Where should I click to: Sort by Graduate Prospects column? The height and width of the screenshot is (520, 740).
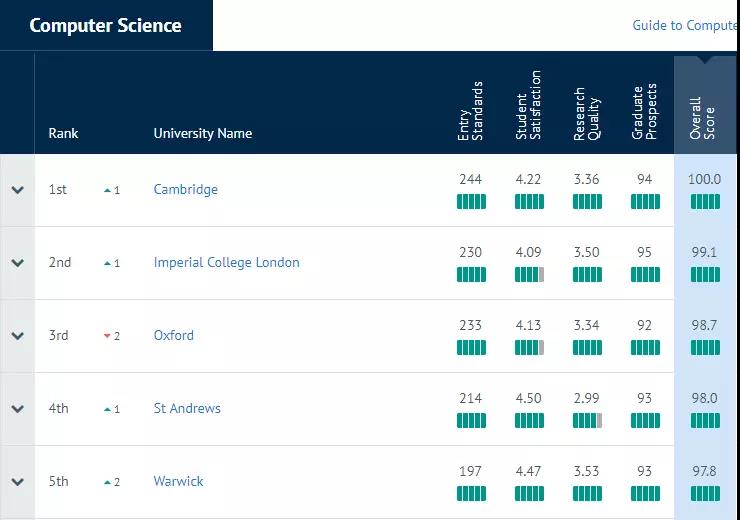(644, 111)
